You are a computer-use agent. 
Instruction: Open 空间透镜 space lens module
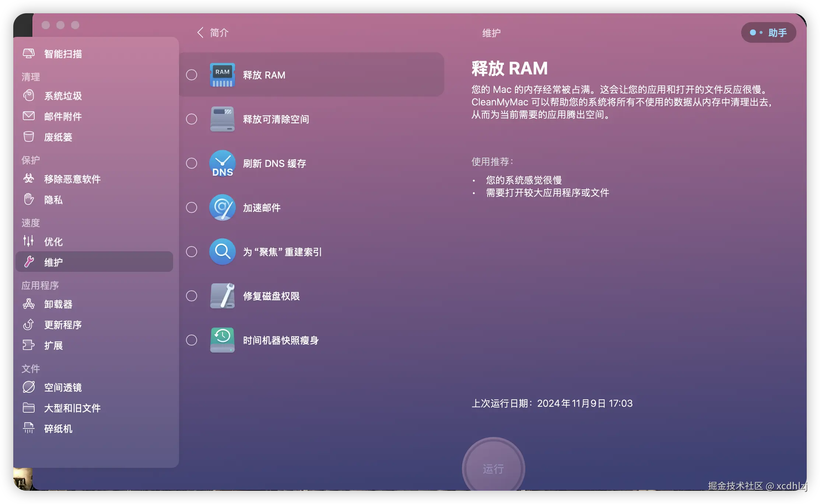pos(63,387)
